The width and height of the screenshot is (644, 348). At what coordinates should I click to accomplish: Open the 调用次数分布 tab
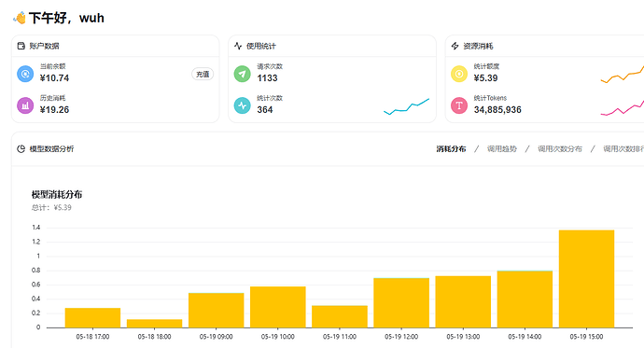tap(560, 148)
